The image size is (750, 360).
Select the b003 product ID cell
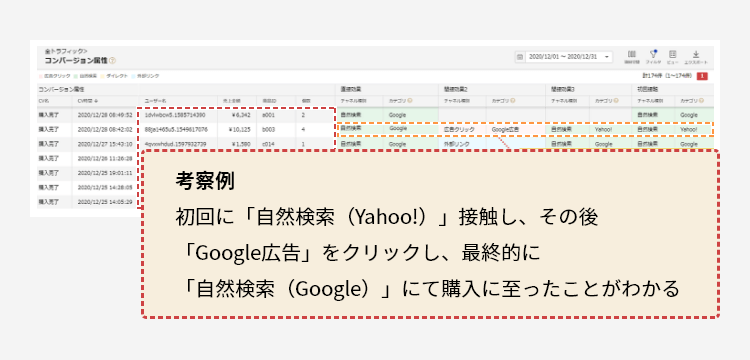tap(268, 129)
